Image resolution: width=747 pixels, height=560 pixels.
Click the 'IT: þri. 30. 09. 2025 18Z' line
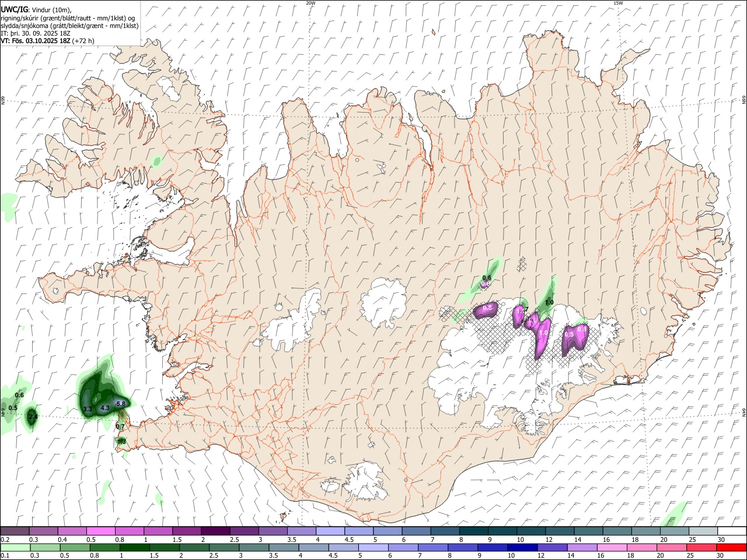(x=35, y=33)
